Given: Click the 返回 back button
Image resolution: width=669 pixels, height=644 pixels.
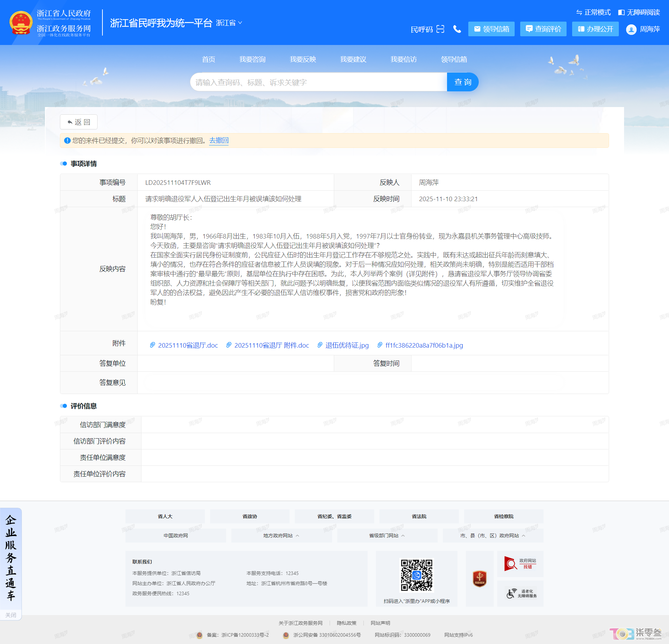Looking at the screenshot, I should coord(79,122).
